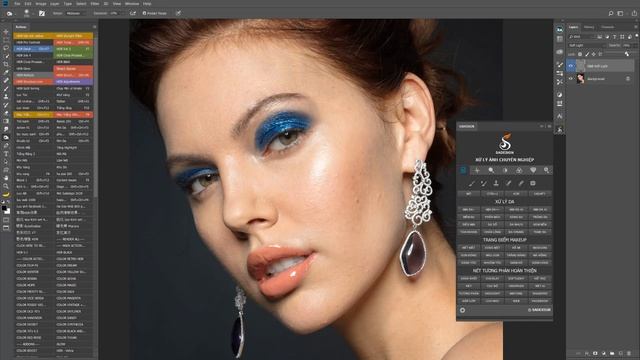This screenshot has width=640, height=360.
Task: Create a new layer with bottom icon
Action: pyautogui.click(x=620, y=353)
